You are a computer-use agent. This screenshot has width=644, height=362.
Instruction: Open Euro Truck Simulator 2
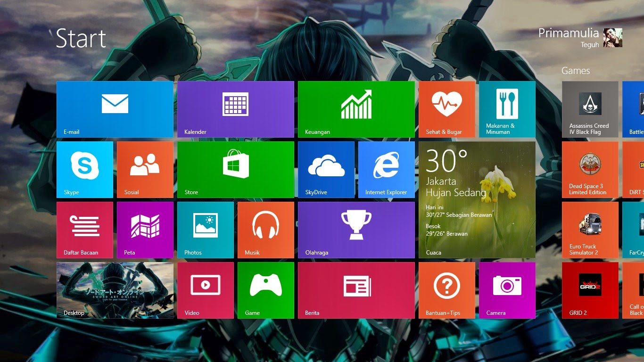point(590,230)
